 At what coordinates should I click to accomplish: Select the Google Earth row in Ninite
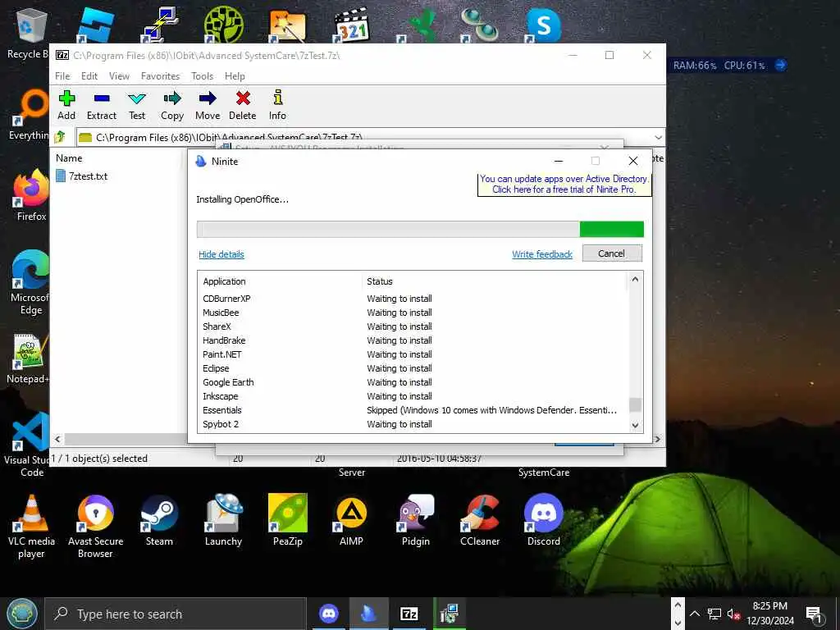click(412, 382)
